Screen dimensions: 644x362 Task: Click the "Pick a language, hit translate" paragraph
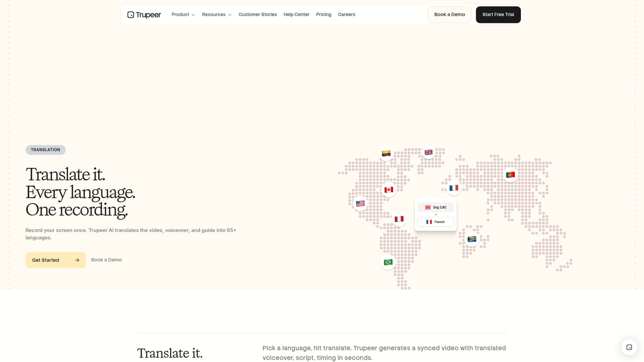tap(384, 353)
